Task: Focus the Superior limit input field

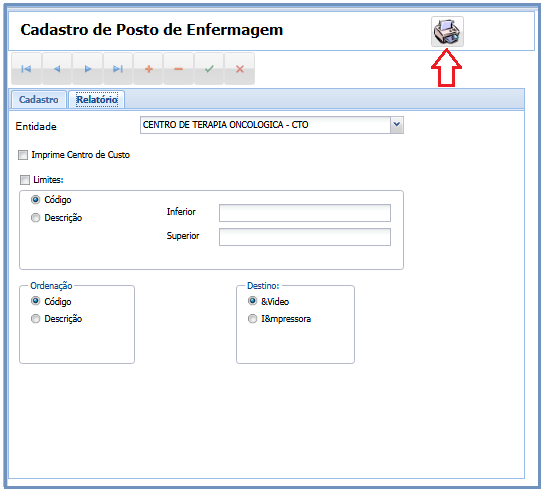Action: point(305,237)
